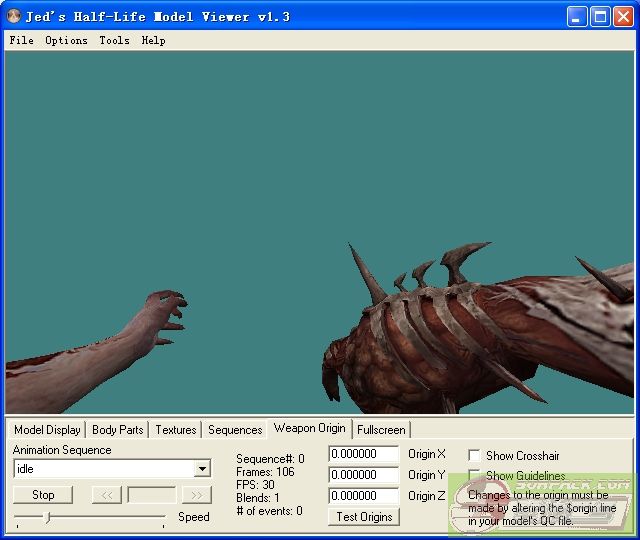Switch to the Model Display tab
The image size is (640, 540).
pos(47,430)
